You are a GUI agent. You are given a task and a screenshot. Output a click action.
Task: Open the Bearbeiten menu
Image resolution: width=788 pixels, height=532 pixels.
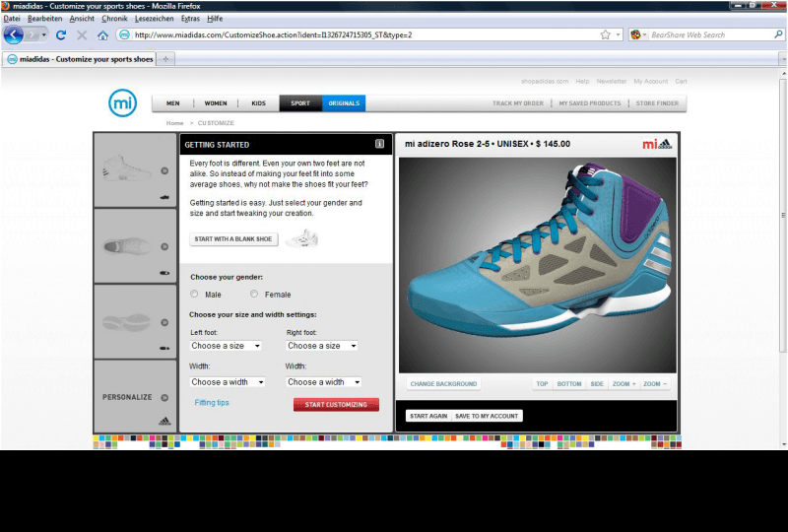click(x=44, y=19)
